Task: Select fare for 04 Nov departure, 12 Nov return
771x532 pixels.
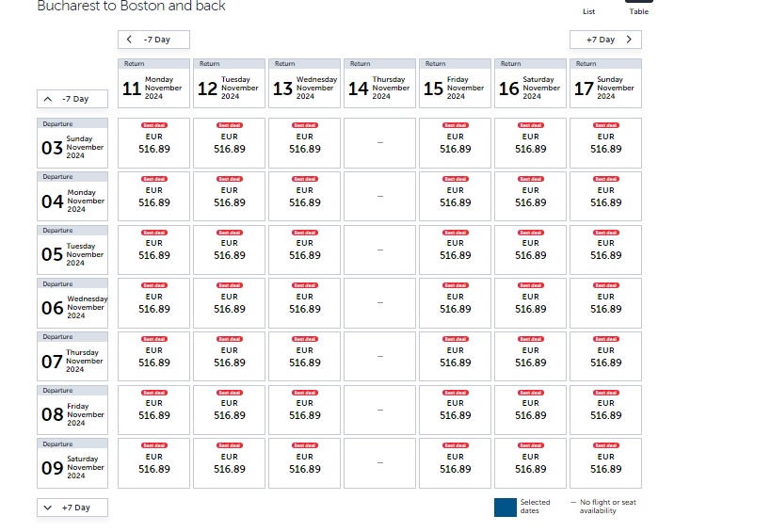Action: [229, 197]
